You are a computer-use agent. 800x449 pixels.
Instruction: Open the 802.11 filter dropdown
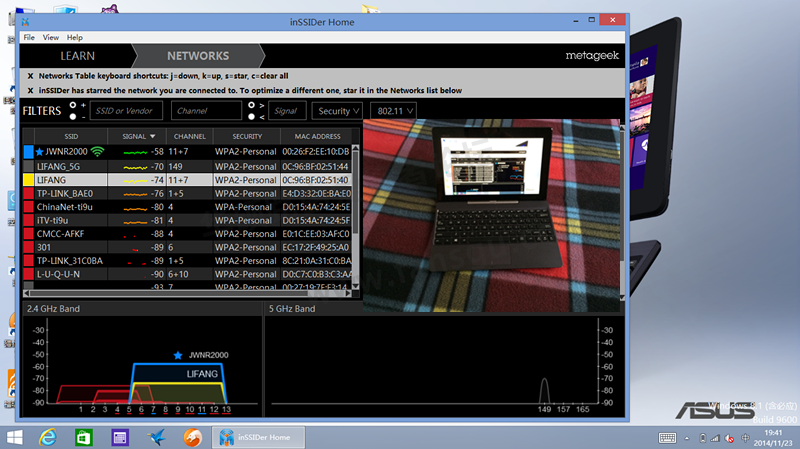(x=393, y=111)
